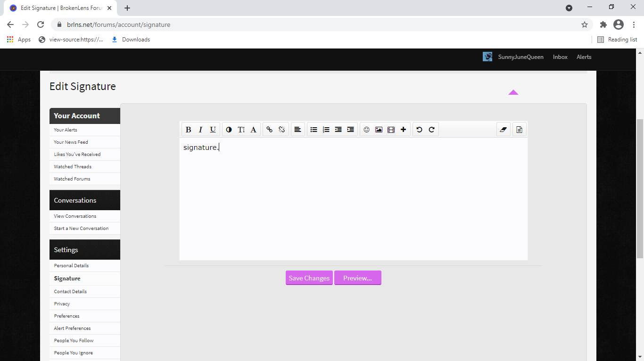644x361 pixels.
Task: Open SunnyJuneQueen account menu
Action: pos(520,57)
